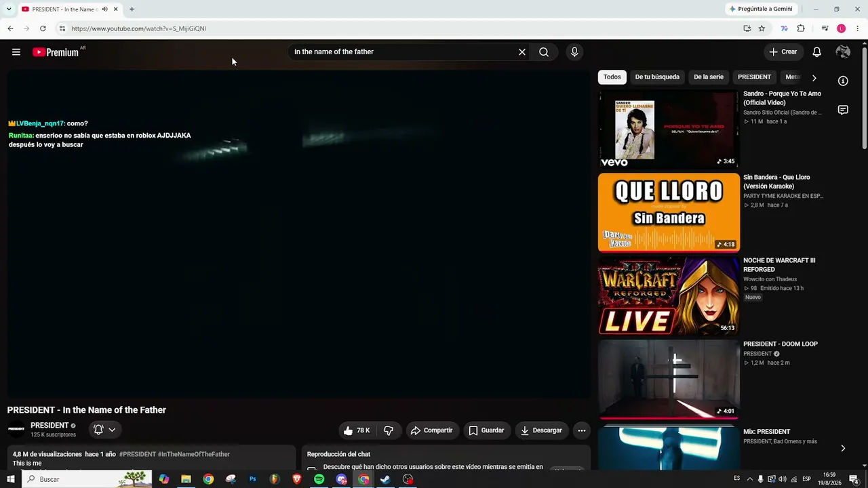Open 'Que Lloro' karaoke thumbnail
Image resolution: width=868 pixels, height=488 pixels.
pyautogui.click(x=669, y=212)
